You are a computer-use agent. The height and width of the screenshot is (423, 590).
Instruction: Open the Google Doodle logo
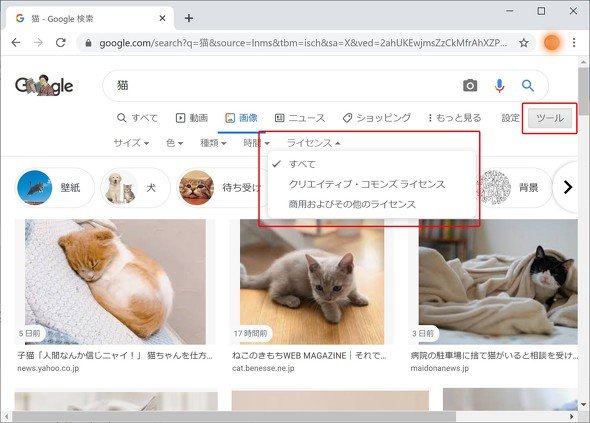tap(44, 85)
